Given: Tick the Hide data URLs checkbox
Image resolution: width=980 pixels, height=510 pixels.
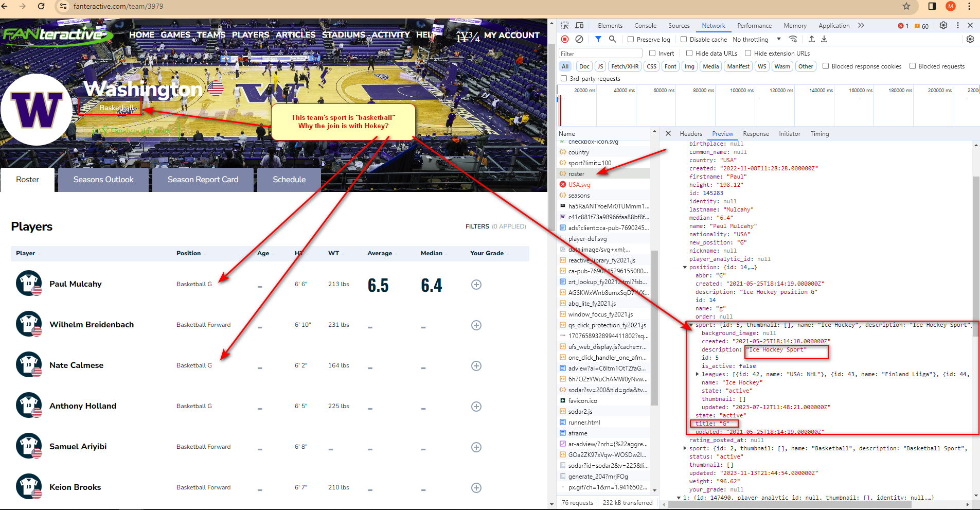Looking at the screenshot, I should pyautogui.click(x=689, y=53).
